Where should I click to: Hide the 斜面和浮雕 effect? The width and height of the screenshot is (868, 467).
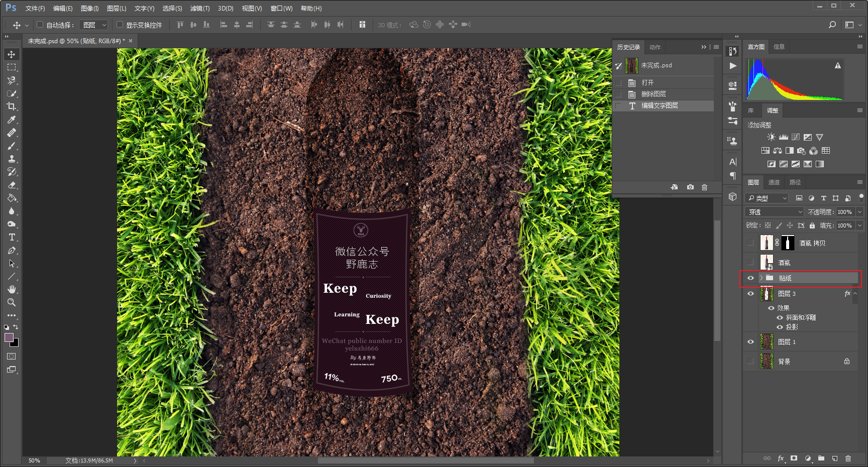click(x=780, y=317)
